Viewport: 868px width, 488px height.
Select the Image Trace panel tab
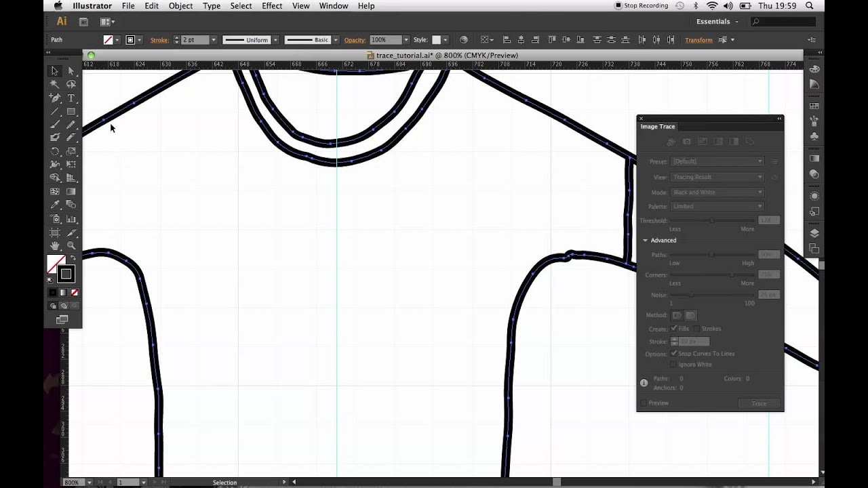[x=658, y=127]
